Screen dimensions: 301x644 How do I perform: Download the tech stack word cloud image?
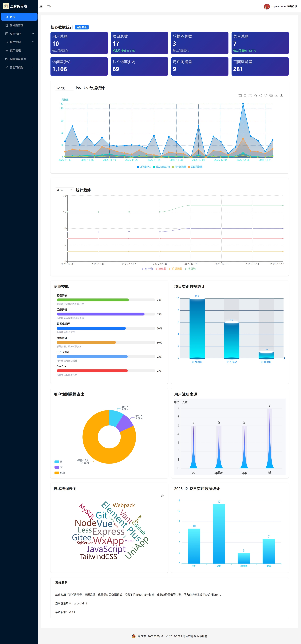(x=162, y=496)
